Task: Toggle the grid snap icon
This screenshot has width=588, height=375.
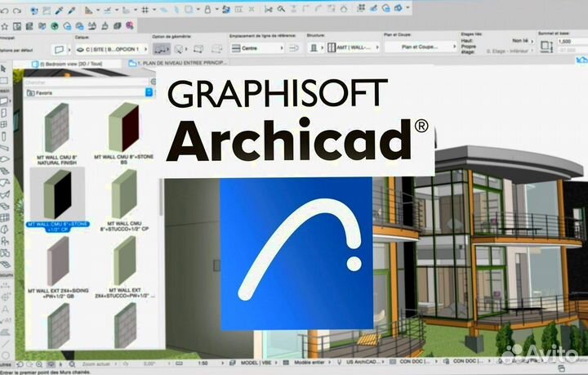Action: point(145,10)
